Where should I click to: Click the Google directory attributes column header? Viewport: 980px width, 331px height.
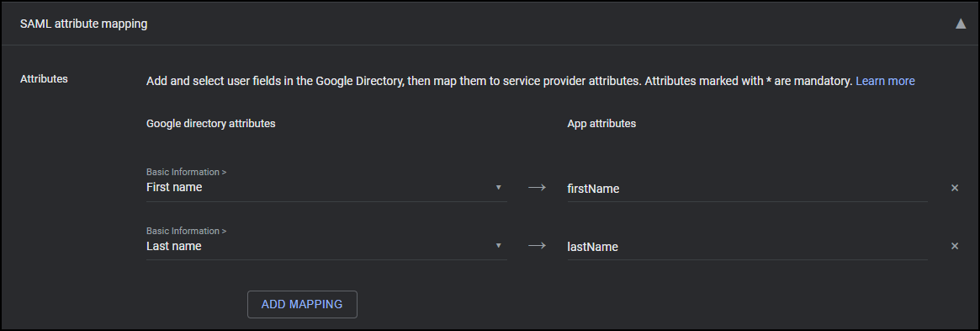coord(210,124)
